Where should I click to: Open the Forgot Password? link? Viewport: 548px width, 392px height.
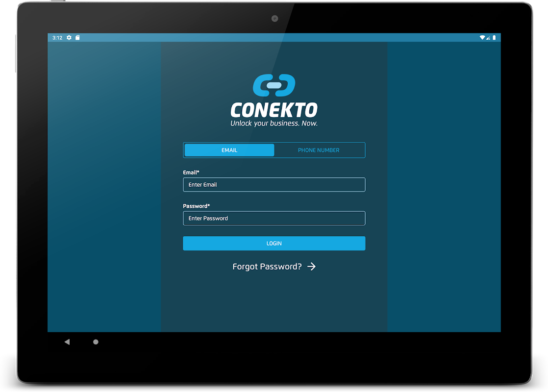(267, 267)
